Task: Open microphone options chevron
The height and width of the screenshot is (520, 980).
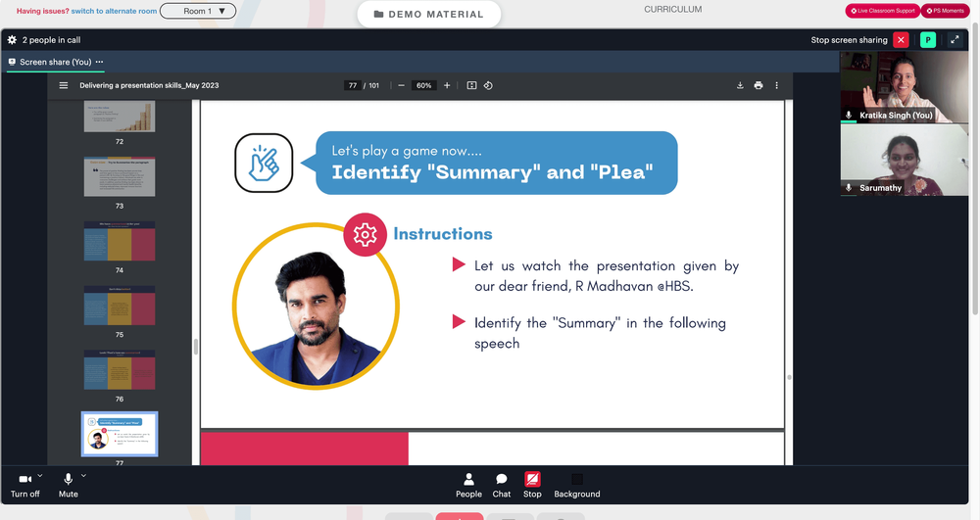Action: point(83,476)
